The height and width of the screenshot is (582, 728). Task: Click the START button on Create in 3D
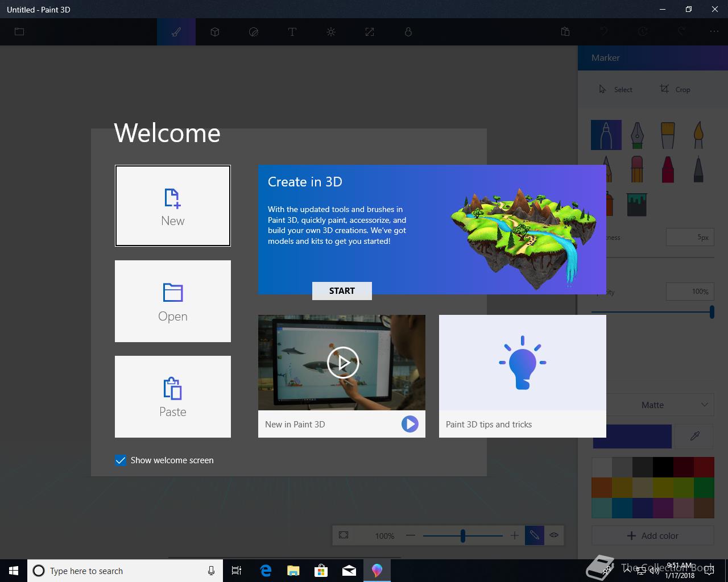click(342, 291)
